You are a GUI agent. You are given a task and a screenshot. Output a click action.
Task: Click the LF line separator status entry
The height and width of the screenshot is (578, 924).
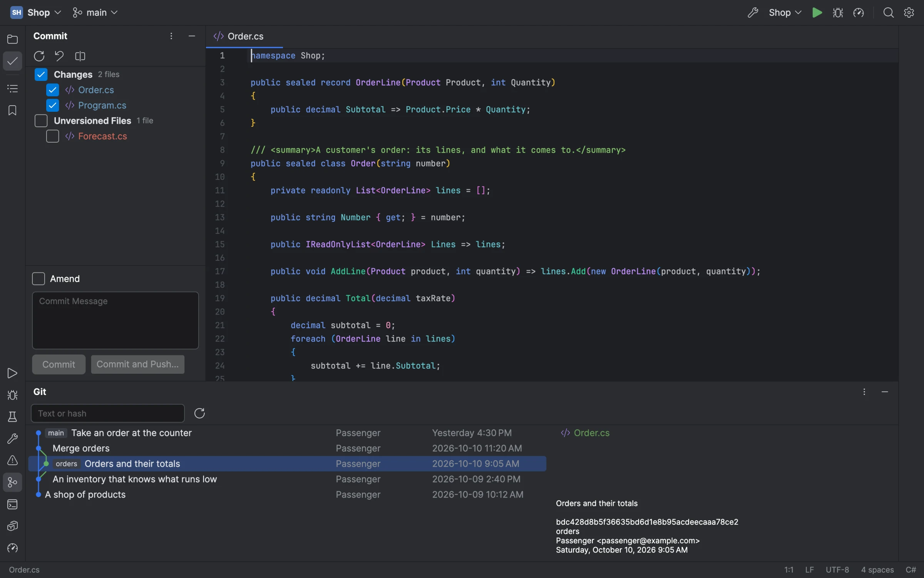(x=809, y=570)
